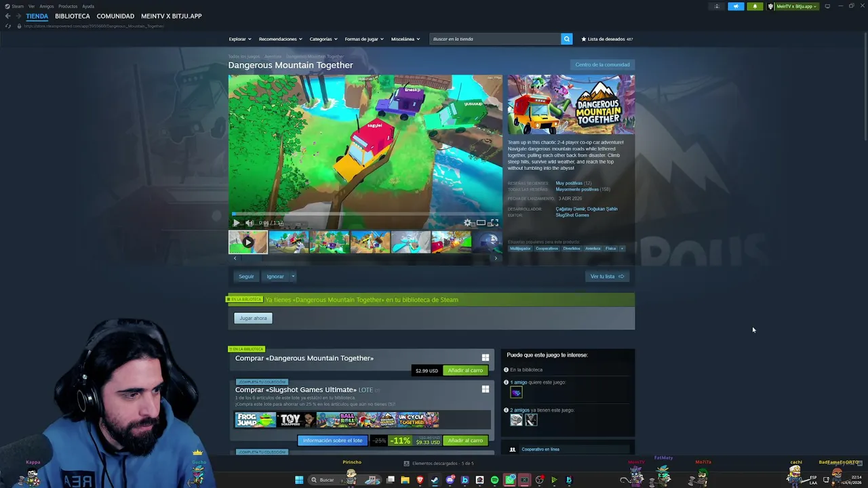Open Ver tu lista button

(607, 277)
